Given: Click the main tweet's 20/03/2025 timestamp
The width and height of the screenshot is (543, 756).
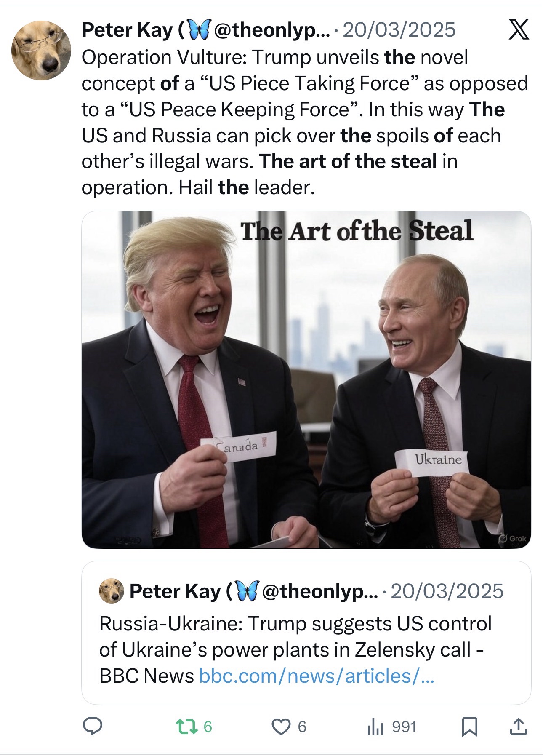Looking at the screenshot, I should pos(399,30).
